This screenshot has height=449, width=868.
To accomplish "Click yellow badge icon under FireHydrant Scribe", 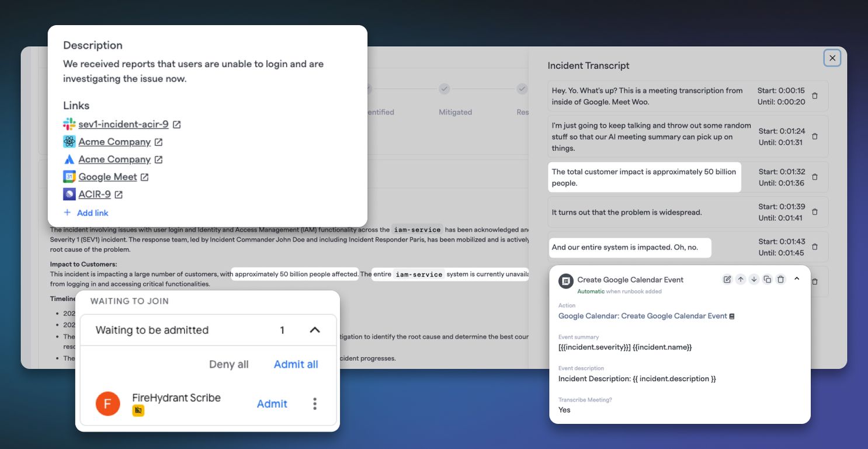I will pos(138,411).
